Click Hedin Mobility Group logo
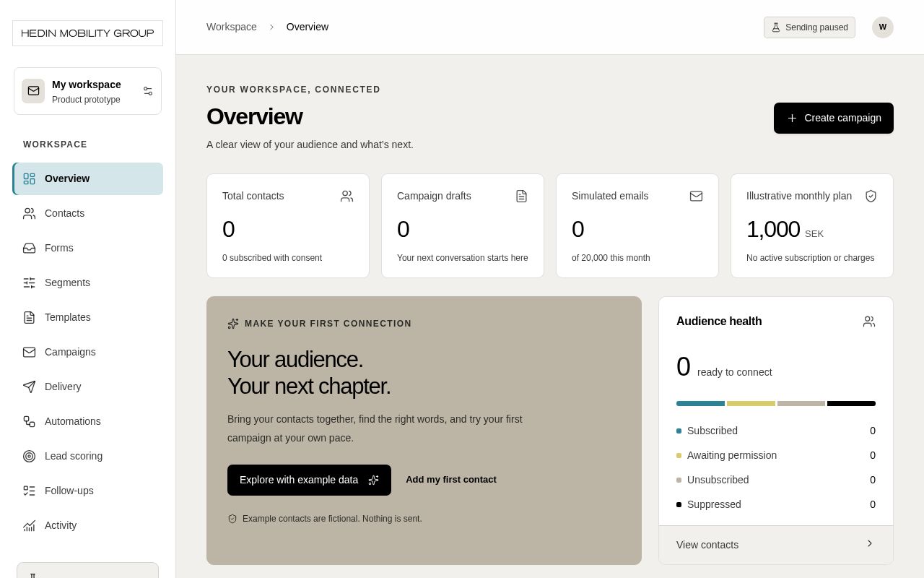The image size is (924, 578). [87, 33]
